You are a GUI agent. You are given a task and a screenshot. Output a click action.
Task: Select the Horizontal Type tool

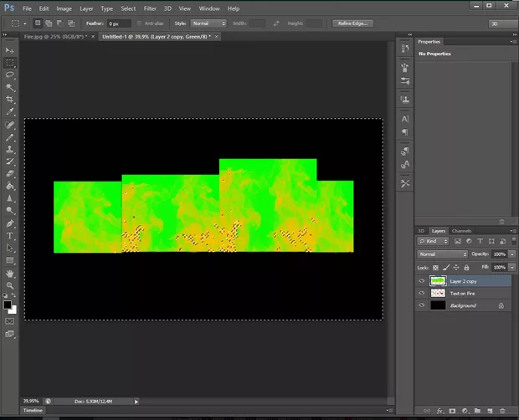(10, 235)
